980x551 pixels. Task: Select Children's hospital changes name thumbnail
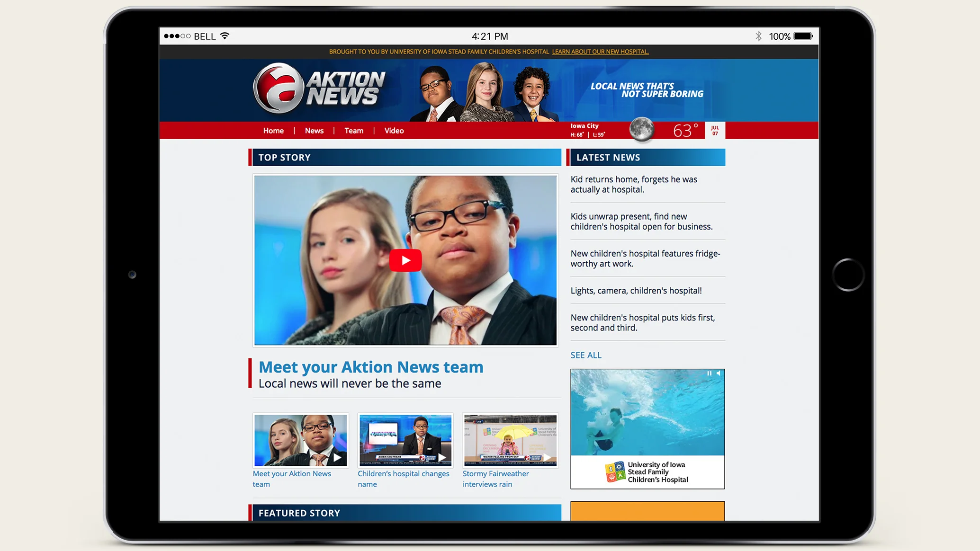tap(405, 440)
